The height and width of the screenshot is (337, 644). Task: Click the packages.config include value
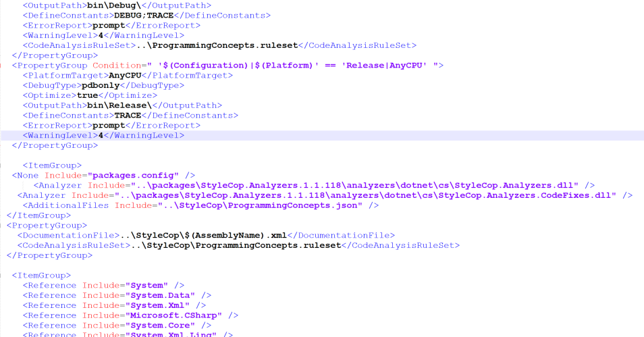point(133,176)
